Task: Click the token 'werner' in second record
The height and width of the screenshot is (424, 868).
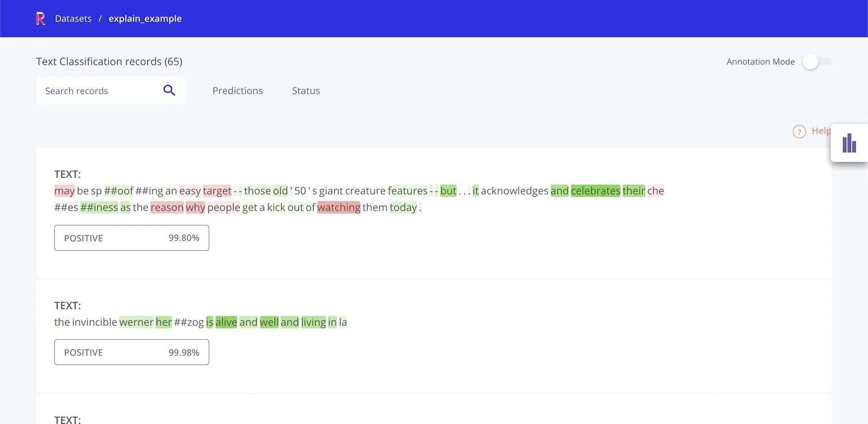Action: click(x=136, y=322)
